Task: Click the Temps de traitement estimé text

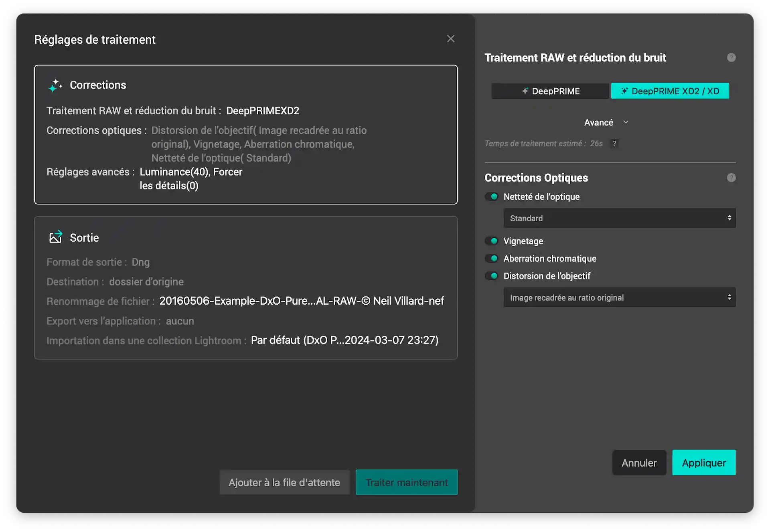Action: tap(543, 144)
